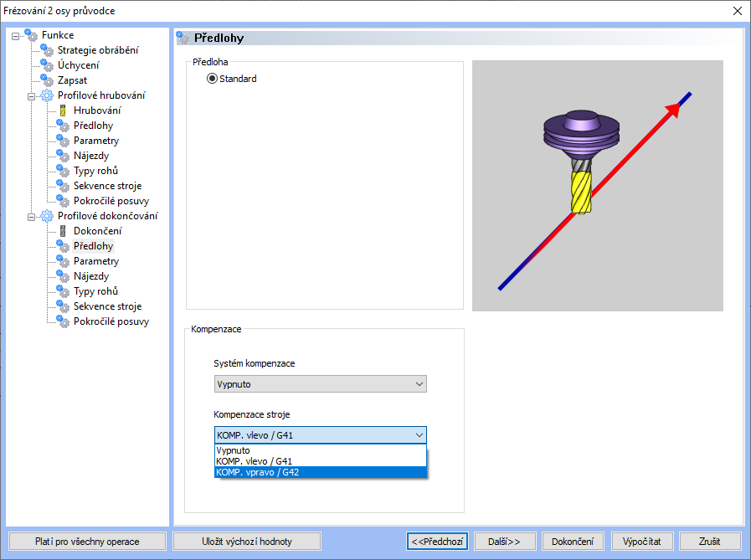The image size is (751, 560).
Task: Go back with the <<Předchozí button
Action: (x=437, y=542)
